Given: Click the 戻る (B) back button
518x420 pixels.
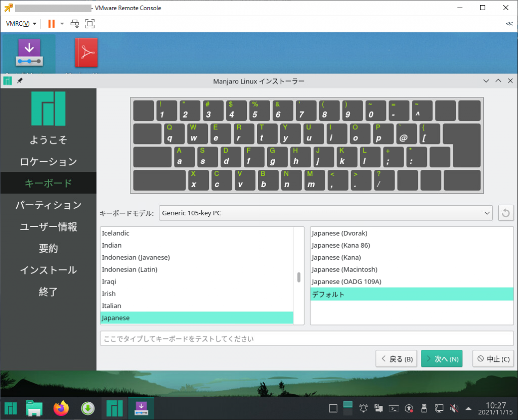Looking at the screenshot, I should pos(397,359).
